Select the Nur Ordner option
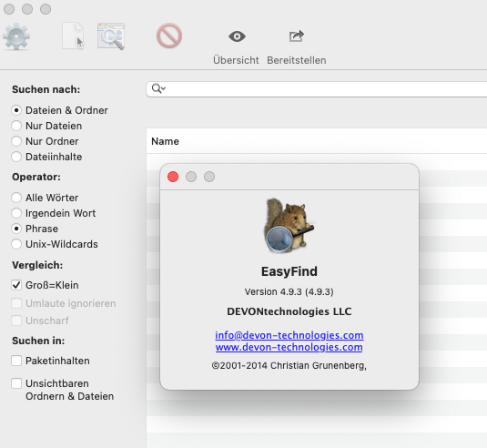Image resolution: width=487 pixels, height=448 pixels. point(16,141)
